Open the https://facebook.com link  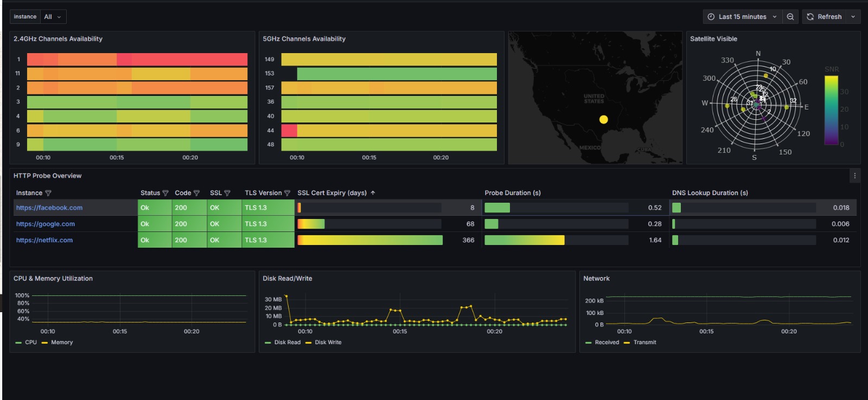click(x=49, y=208)
